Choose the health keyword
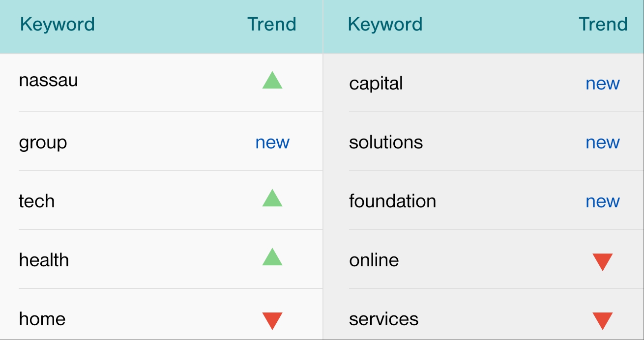The image size is (644, 340). pos(44,260)
